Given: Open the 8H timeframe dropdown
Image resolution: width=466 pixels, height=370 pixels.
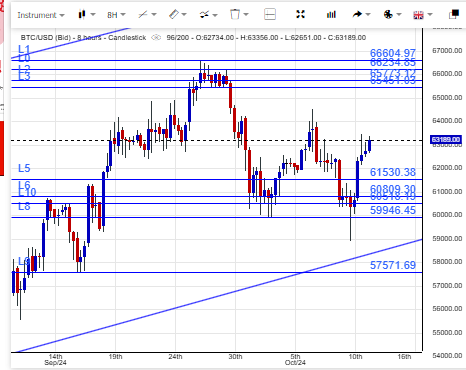Looking at the screenshot, I should coord(116,15).
